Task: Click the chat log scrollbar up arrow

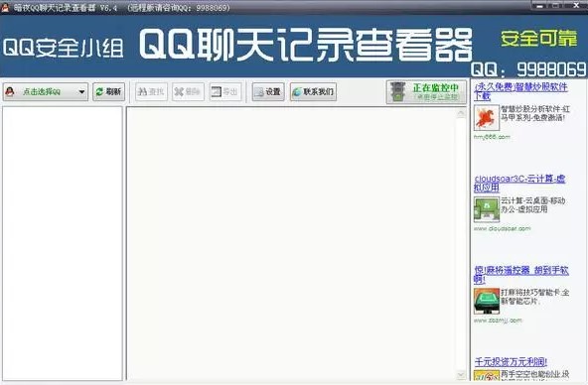Action: point(461,113)
